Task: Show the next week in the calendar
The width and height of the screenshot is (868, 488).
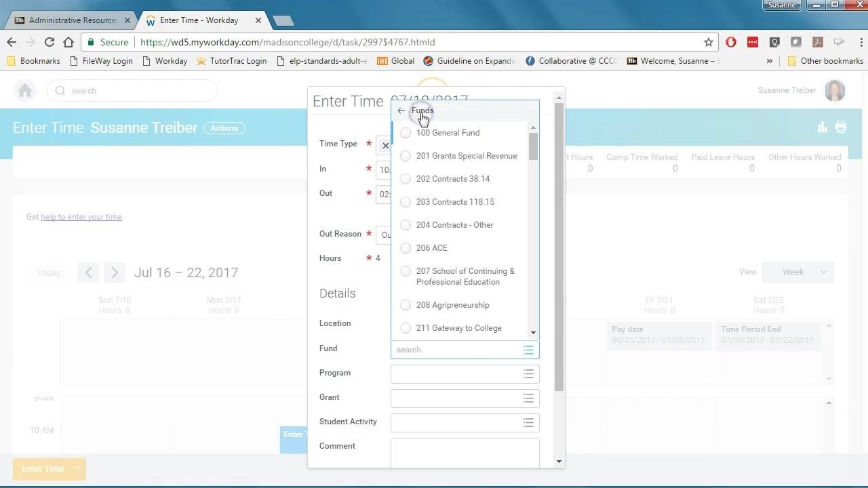Action: tap(115, 272)
